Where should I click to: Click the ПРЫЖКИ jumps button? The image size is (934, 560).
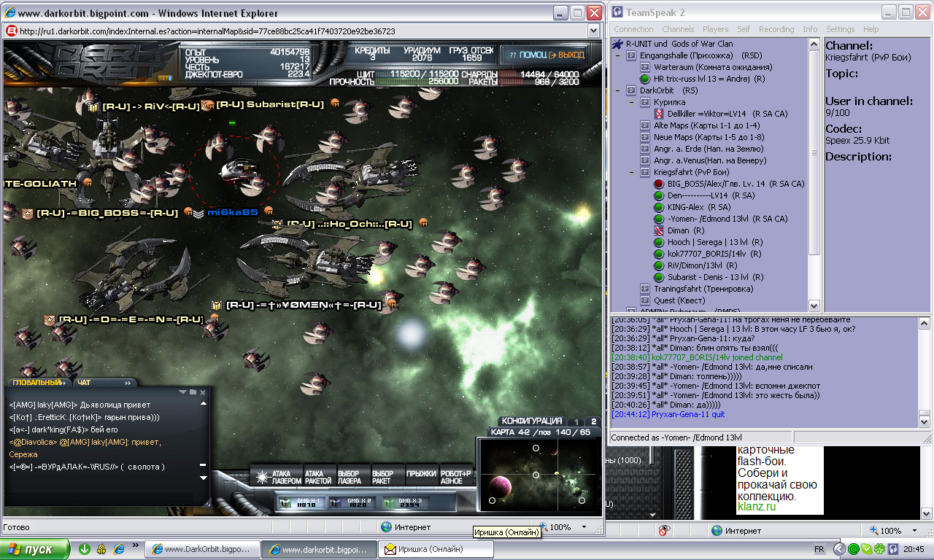coord(420,478)
